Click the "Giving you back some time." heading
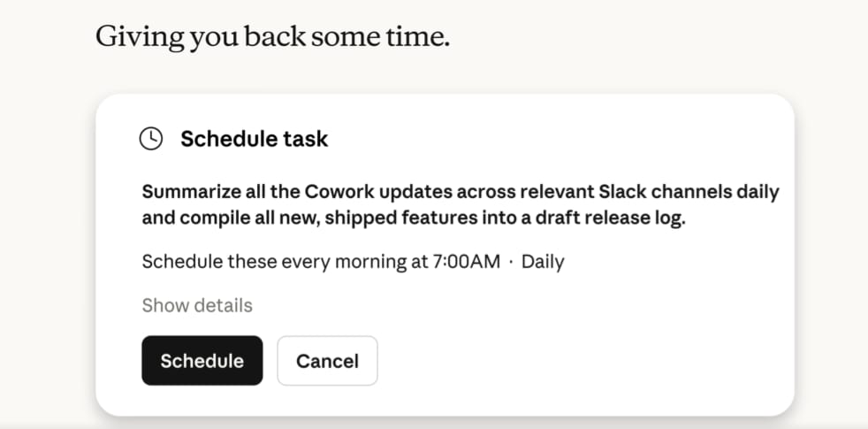 [272, 37]
